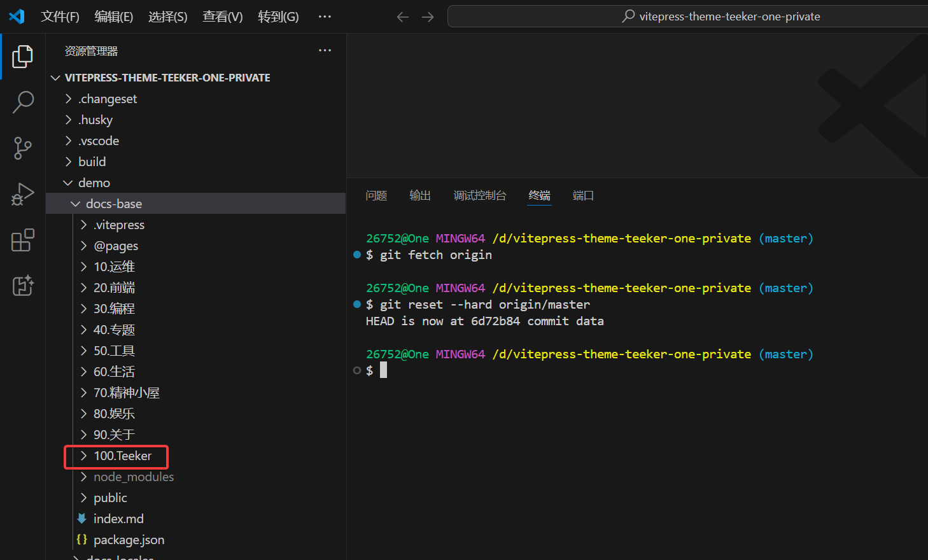Click the command center search magnifier icon
This screenshot has height=560, width=928.
[x=628, y=16]
